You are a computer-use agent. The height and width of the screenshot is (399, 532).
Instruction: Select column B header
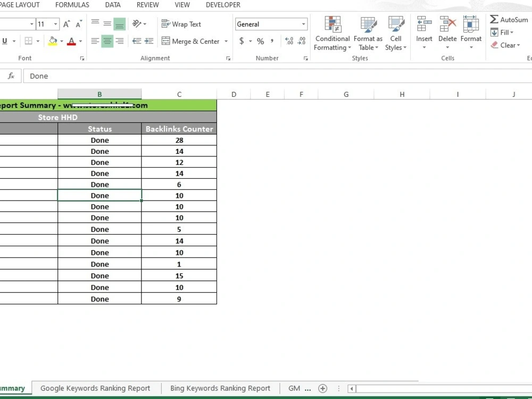[x=99, y=94]
